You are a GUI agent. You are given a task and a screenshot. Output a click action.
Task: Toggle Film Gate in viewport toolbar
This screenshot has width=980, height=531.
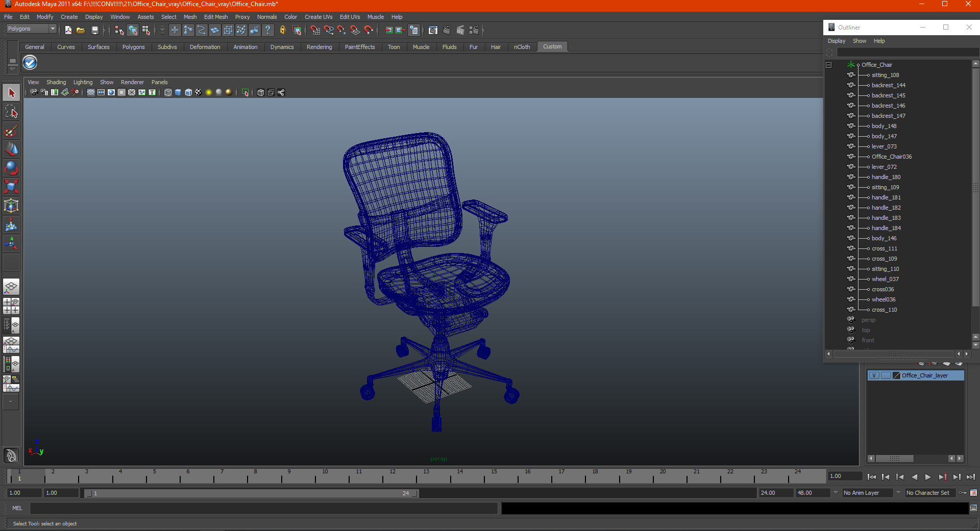[101, 92]
